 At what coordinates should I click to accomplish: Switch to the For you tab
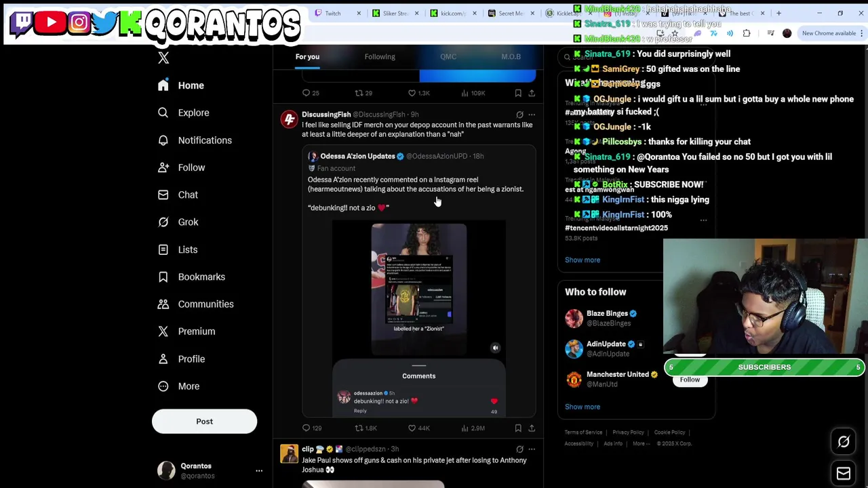[x=307, y=57]
